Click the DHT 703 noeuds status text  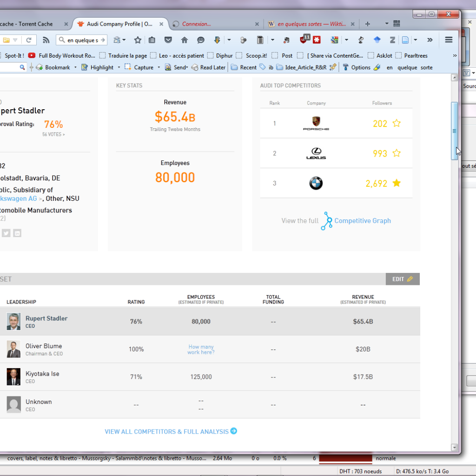click(x=360, y=471)
